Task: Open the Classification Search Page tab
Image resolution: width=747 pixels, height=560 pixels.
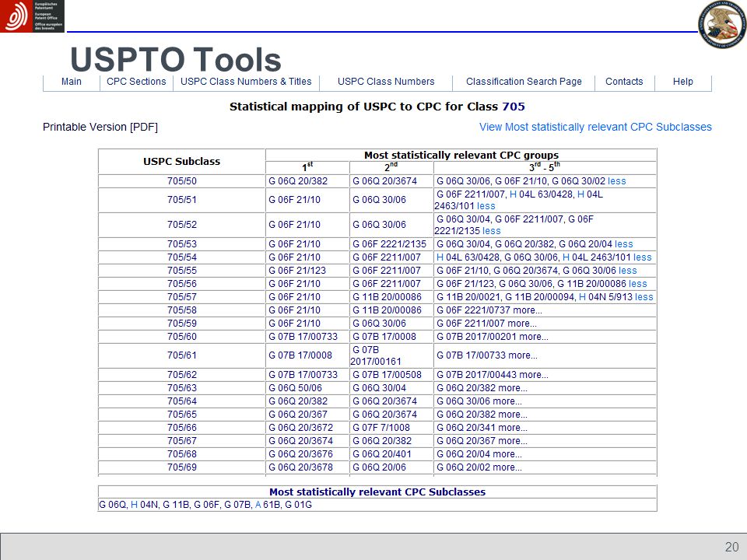Action: 524,82
